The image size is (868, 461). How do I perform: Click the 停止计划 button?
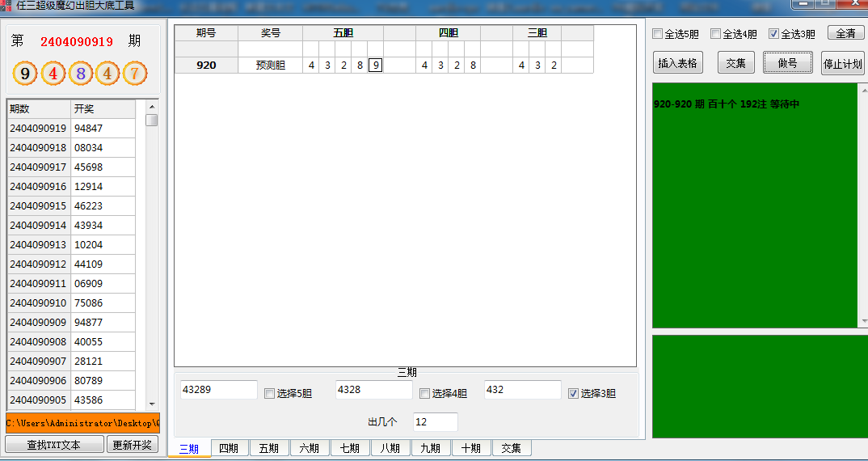(x=843, y=63)
